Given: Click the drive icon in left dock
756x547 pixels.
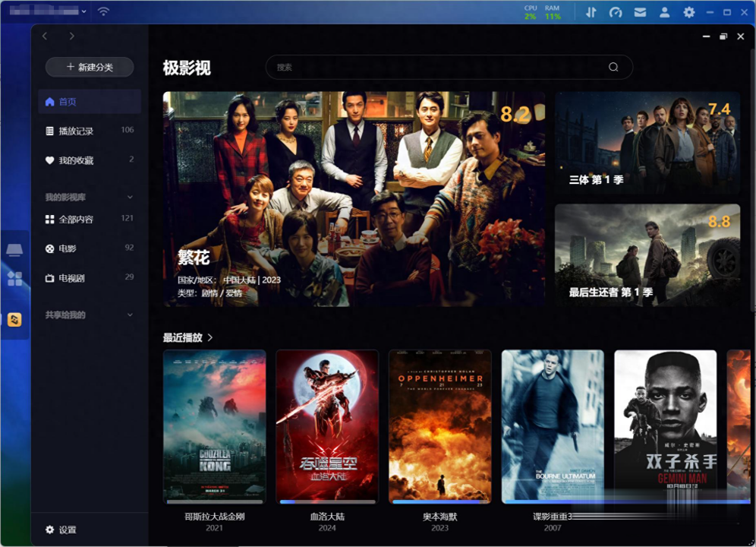Looking at the screenshot, I should (x=14, y=250).
